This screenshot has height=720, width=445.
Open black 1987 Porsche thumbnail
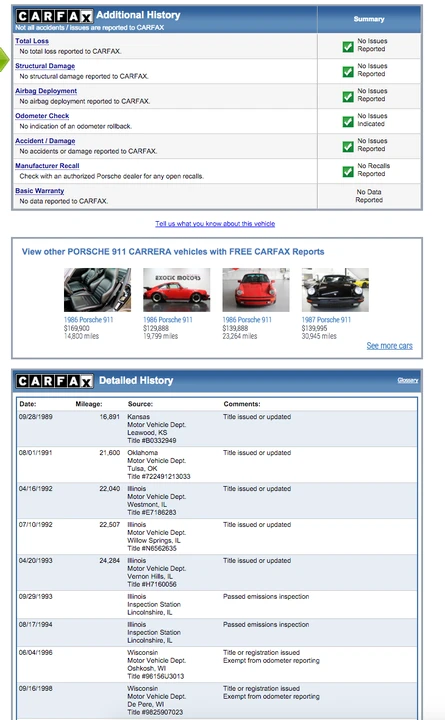(x=335, y=290)
